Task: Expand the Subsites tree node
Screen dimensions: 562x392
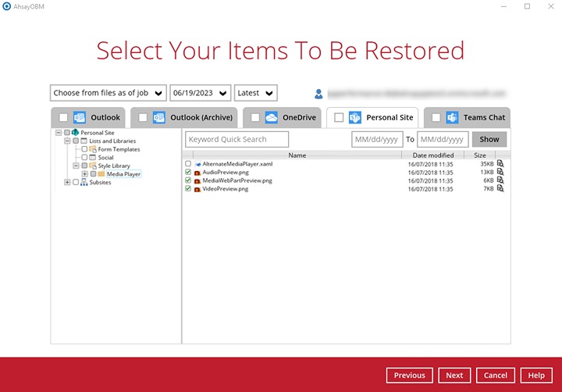Action: coord(67,182)
